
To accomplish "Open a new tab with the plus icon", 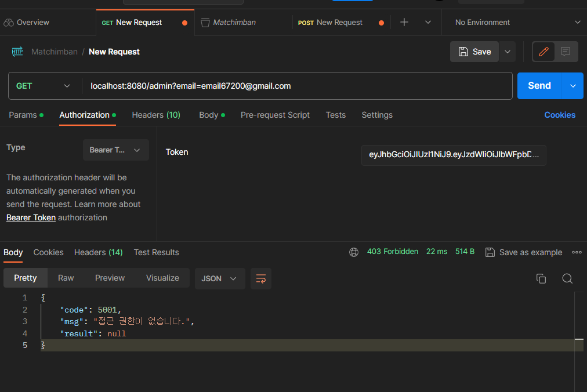I will 404,23.
